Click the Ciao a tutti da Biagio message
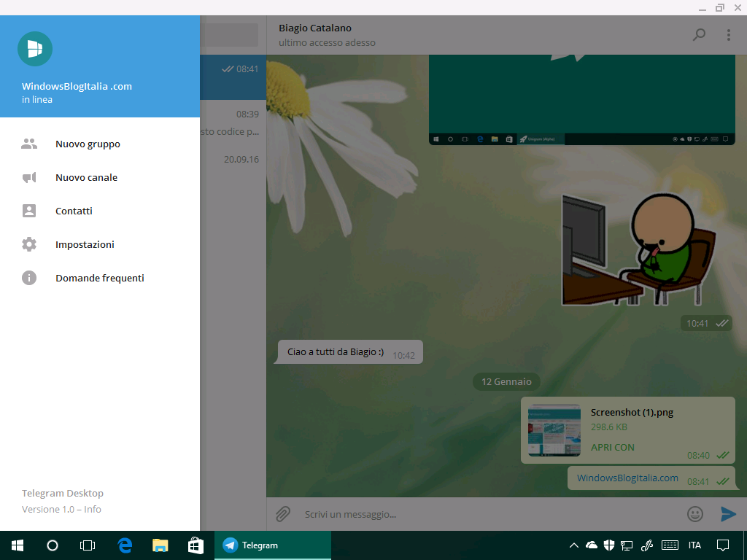The image size is (747, 560). [x=349, y=352]
